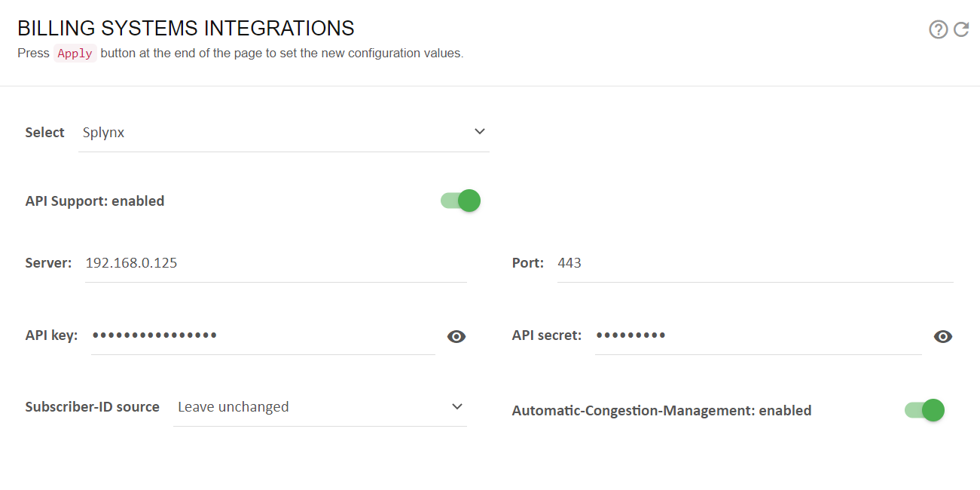Click the API Support: enabled label
980x490 pixels.
(x=95, y=201)
